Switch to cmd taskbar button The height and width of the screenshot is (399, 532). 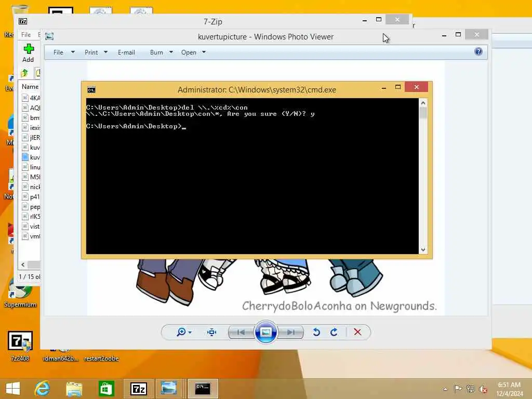click(x=203, y=389)
